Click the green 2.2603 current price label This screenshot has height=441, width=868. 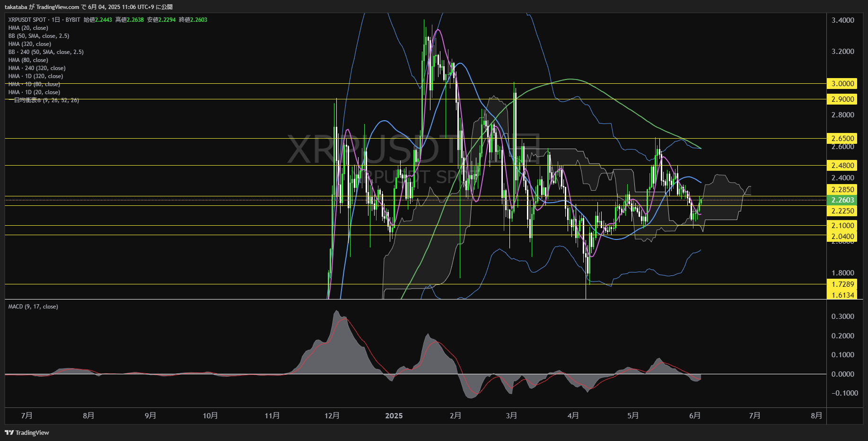[x=842, y=200]
